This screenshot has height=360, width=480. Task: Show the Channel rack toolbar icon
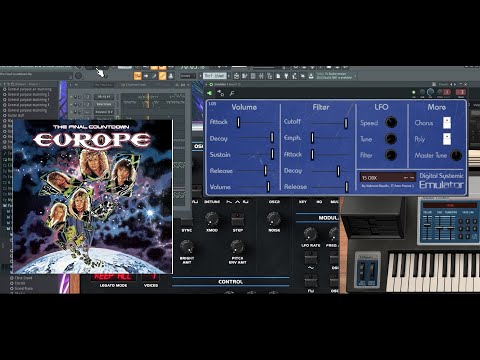tap(253, 76)
